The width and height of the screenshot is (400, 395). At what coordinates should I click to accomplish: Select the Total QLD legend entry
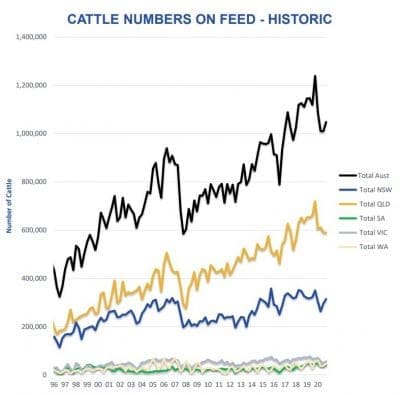tap(365, 204)
